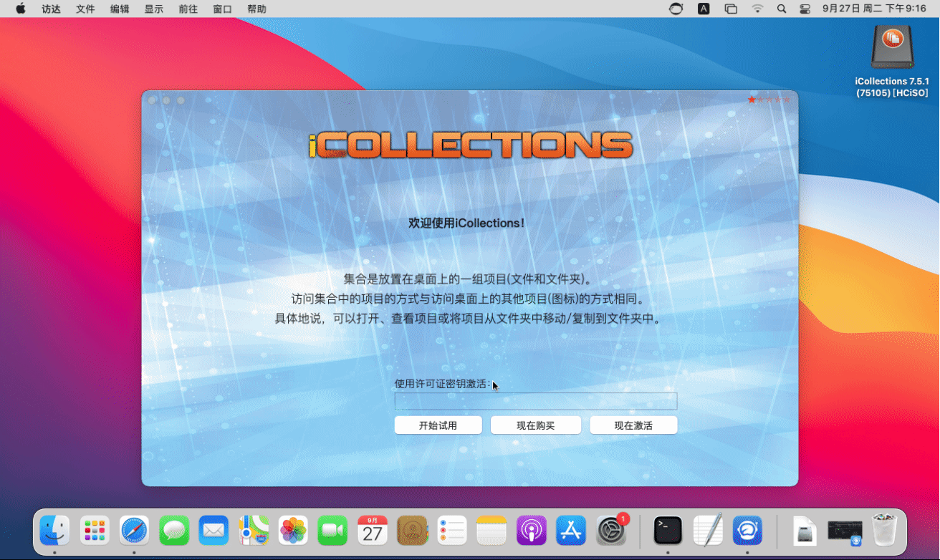Open the disk image document in Dock

tap(805, 531)
